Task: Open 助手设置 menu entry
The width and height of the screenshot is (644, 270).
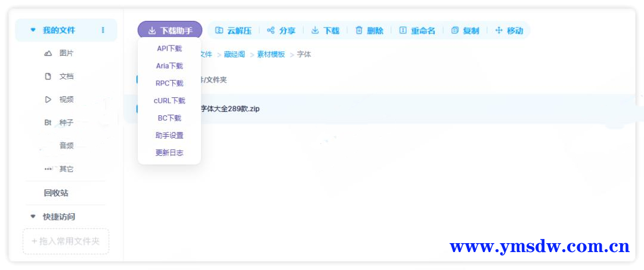Action: coord(169,136)
